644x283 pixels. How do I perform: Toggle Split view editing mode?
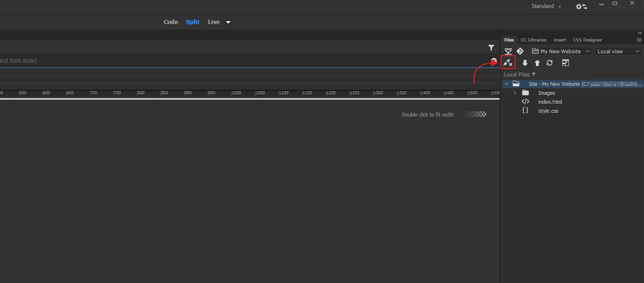193,22
